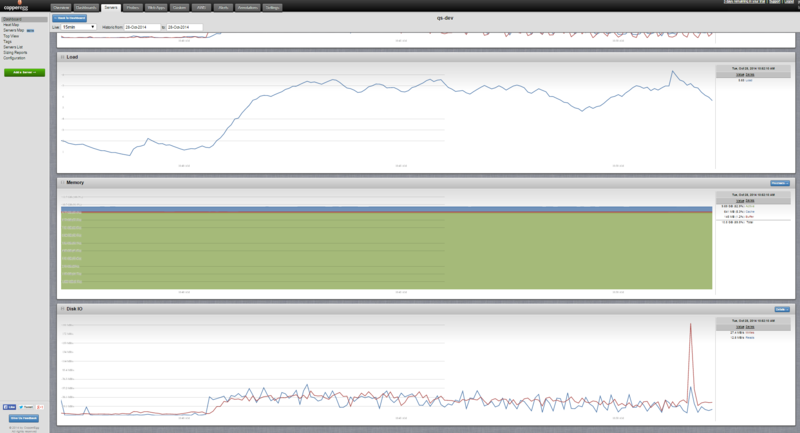800x433 pixels.
Task: Click the Cache series in Memory legend
Action: 750,212
